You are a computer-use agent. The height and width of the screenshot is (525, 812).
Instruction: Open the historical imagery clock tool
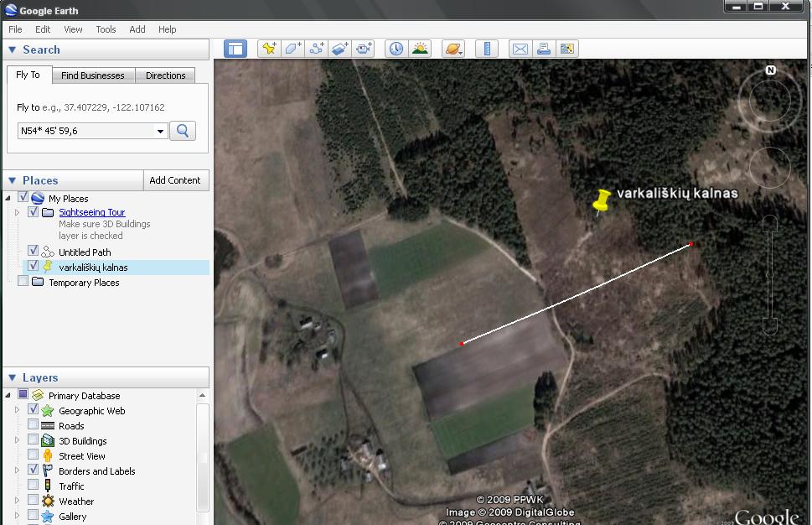tap(396, 49)
